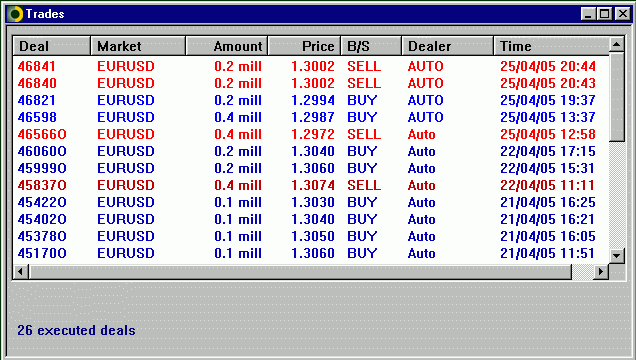636x360 pixels.
Task: Sort by the Price column header
Action: coord(304,46)
